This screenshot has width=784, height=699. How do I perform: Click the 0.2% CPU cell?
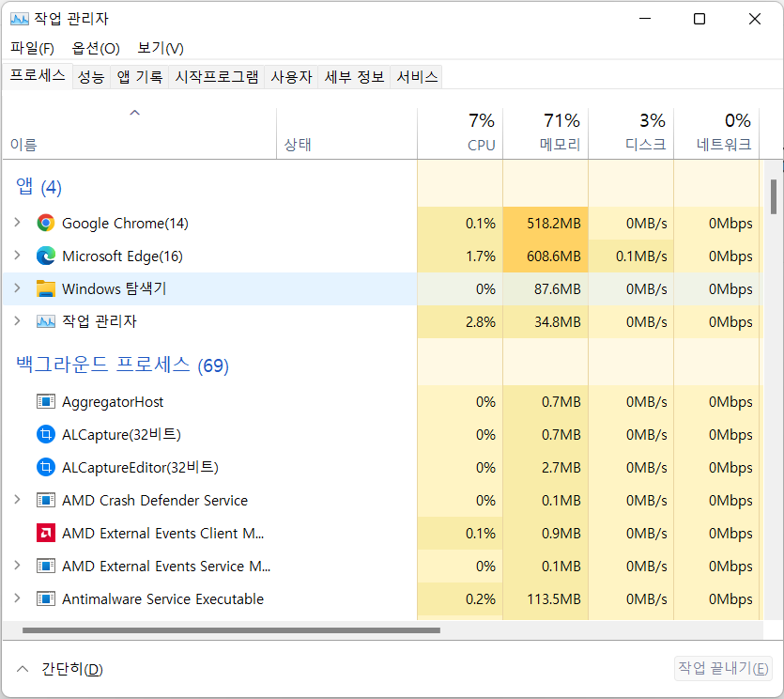[x=460, y=598]
